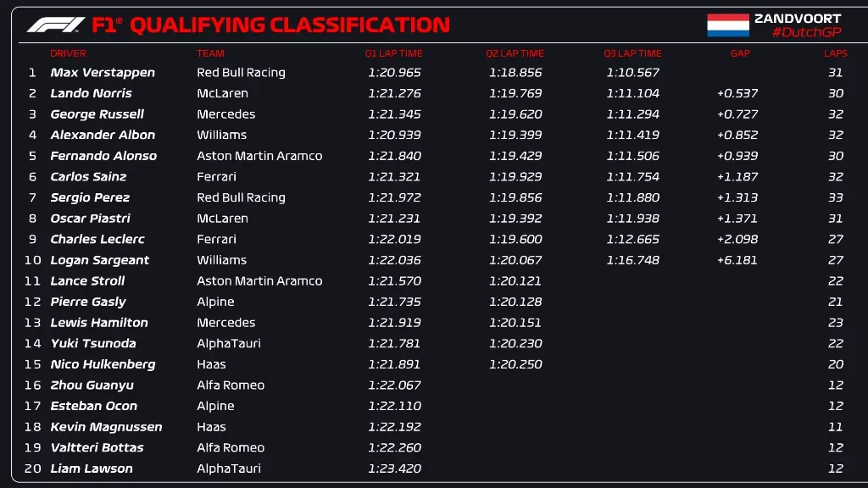This screenshot has width=868, height=488.
Task: Click the F1 logo in header
Action: coord(55,25)
